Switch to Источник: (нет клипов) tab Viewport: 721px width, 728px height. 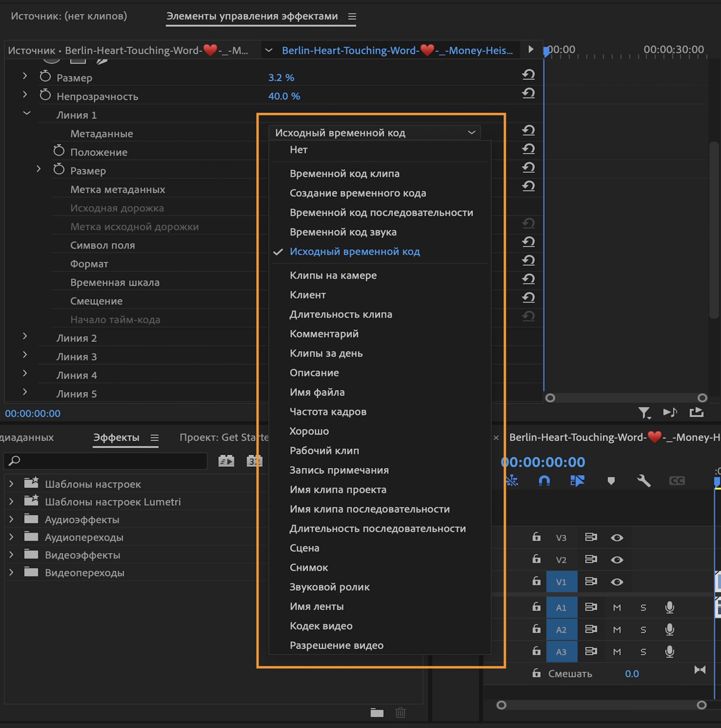point(69,16)
